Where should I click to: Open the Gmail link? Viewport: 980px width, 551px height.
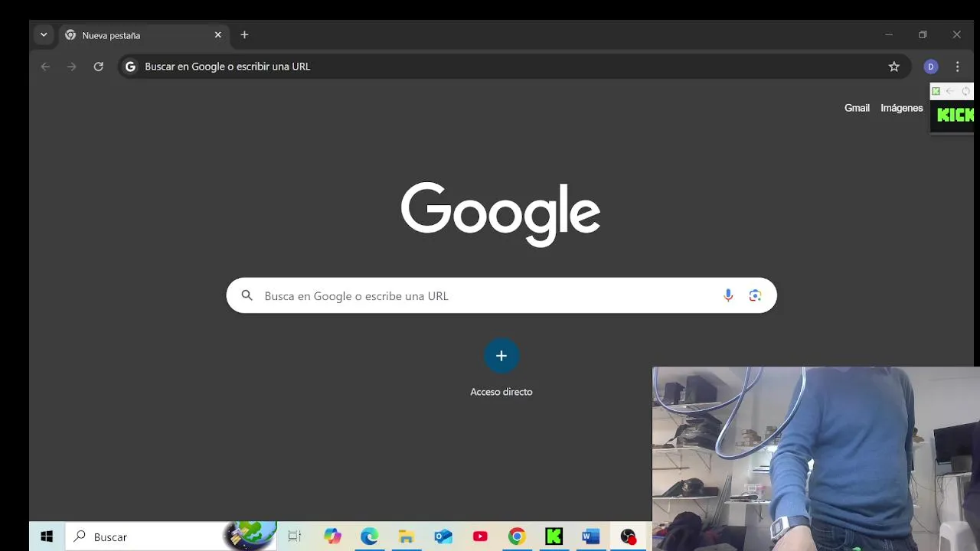857,108
